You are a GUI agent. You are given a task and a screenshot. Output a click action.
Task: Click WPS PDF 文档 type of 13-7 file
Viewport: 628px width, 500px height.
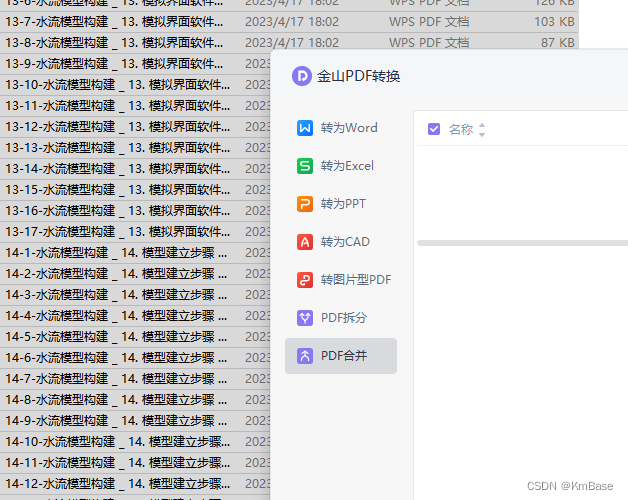pyautogui.click(x=429, y=22)
